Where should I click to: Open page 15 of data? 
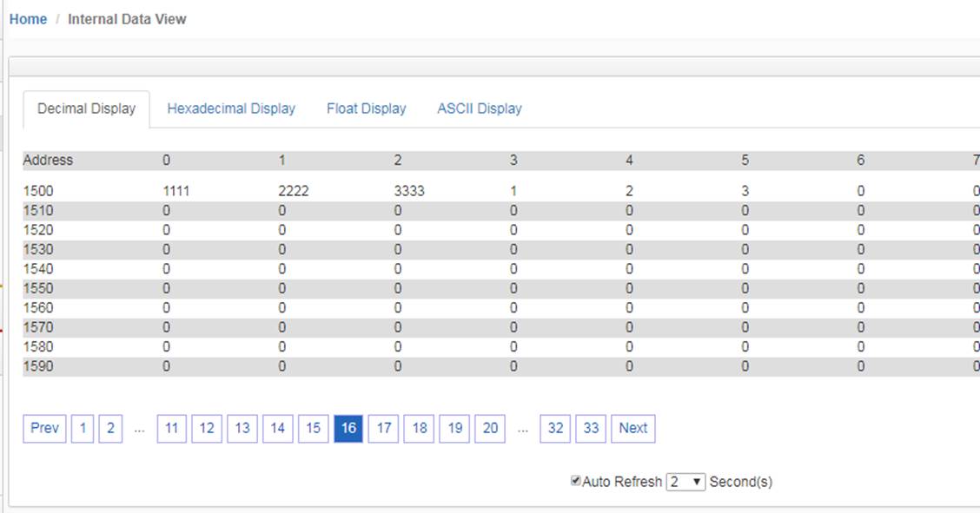coord(313,429)
